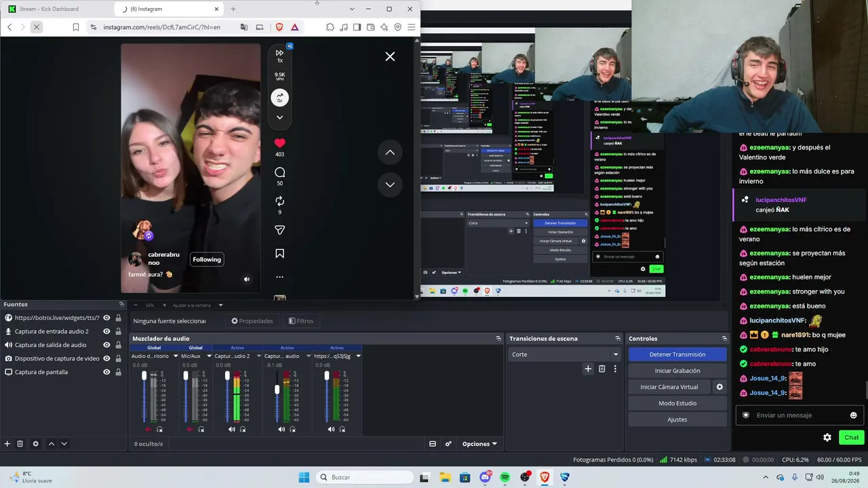
Task: Open the emoji picker in chat
Action: coord(854,415)
